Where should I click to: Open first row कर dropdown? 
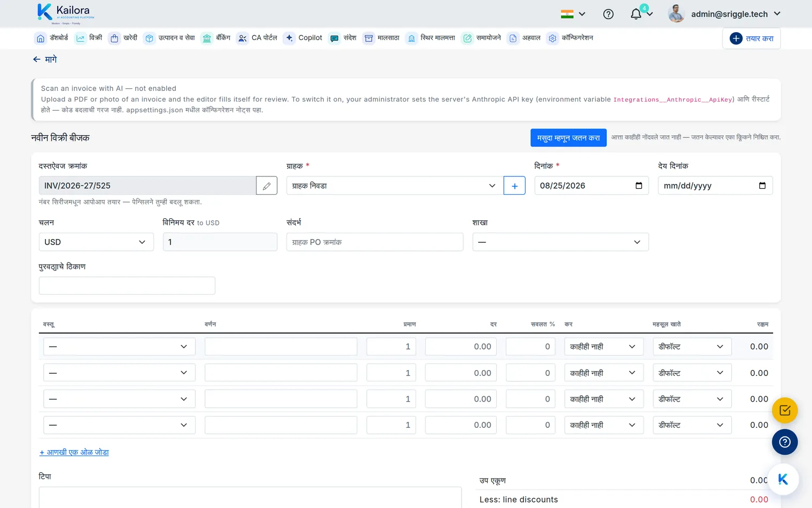[604, 347]
